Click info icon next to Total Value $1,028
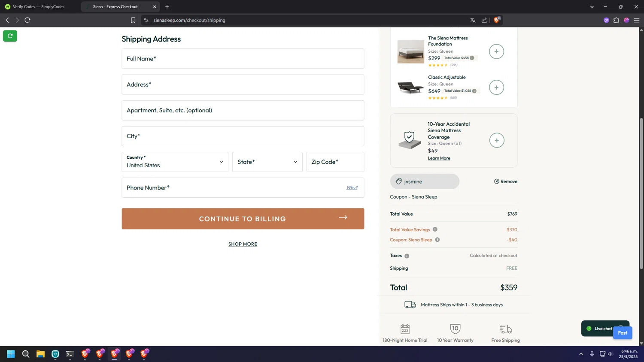 (474, 91)
